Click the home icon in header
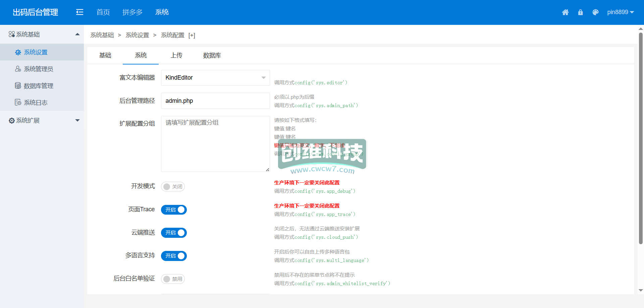This screenshot has height=308, width=644. [x=565, y=12]
